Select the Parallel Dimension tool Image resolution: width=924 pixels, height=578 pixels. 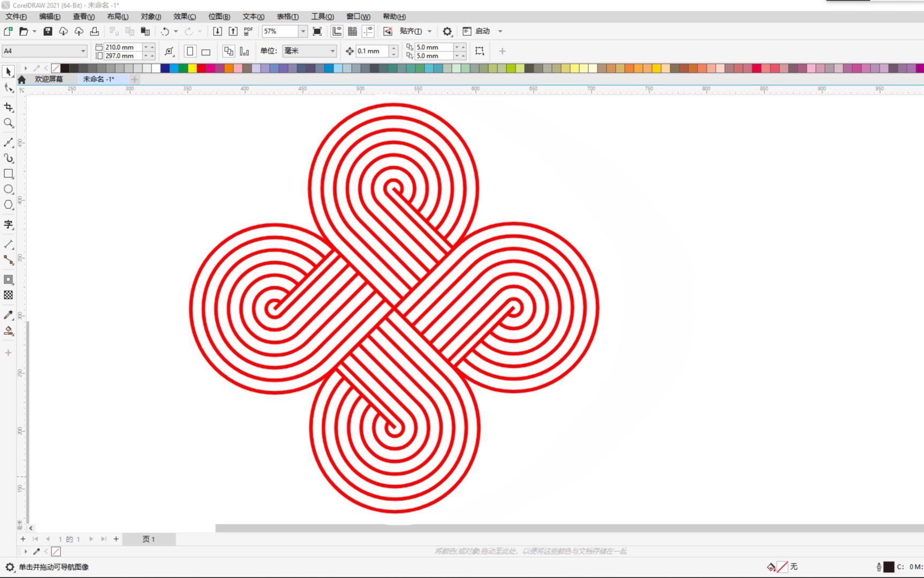[8, 244]
